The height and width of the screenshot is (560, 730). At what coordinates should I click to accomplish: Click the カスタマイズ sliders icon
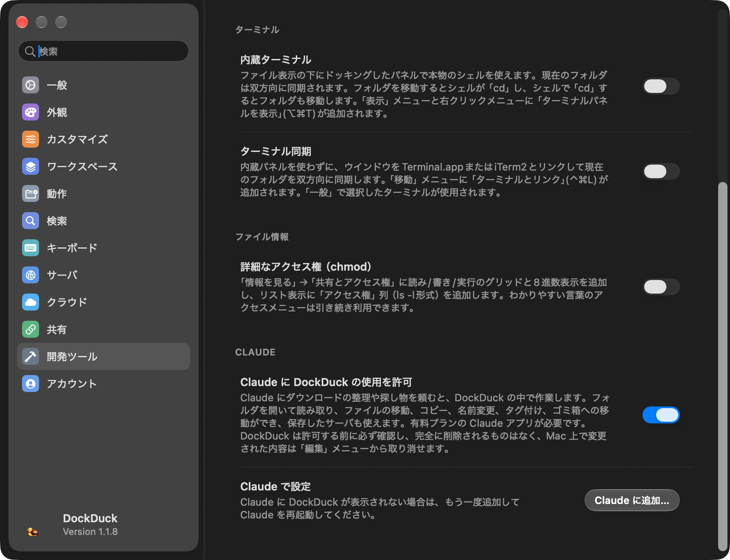[x=31, y=140]
